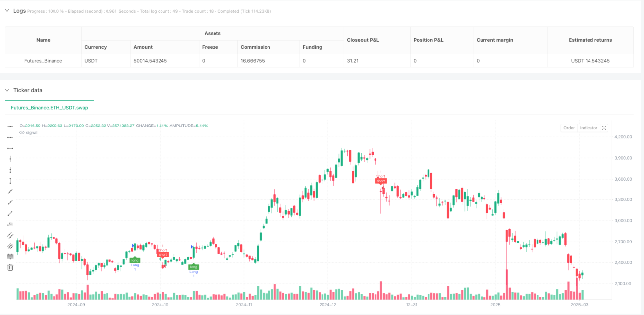Image resolution: width=644 pixels, height=315 pixels.
Task: Open the Order panel button
Action: (x=569, y=128)
